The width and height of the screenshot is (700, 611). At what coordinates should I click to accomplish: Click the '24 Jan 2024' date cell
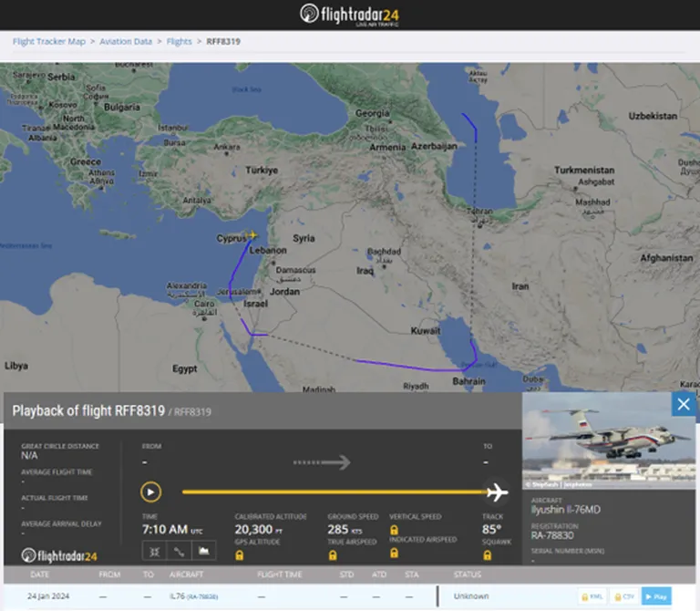48,596
